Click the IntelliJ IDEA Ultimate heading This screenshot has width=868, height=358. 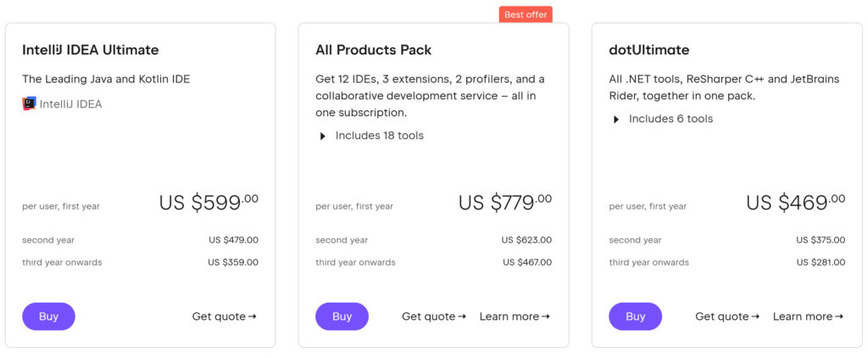91,50
